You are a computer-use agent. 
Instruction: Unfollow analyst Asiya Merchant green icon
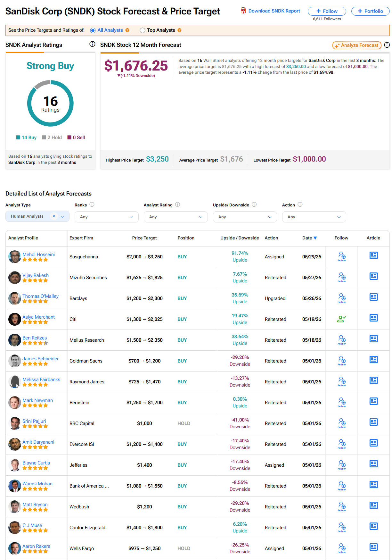pos(342,319)
